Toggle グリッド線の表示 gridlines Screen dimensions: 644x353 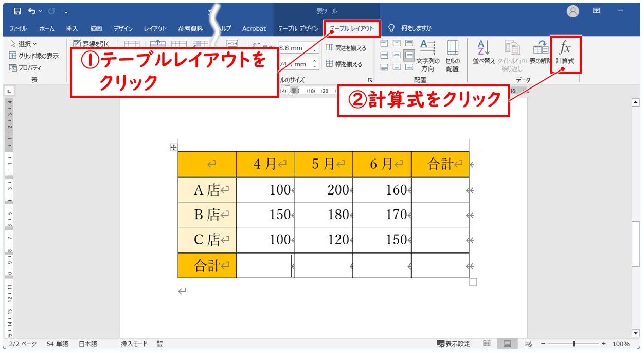pyautogui.click(x=34, y=56)
